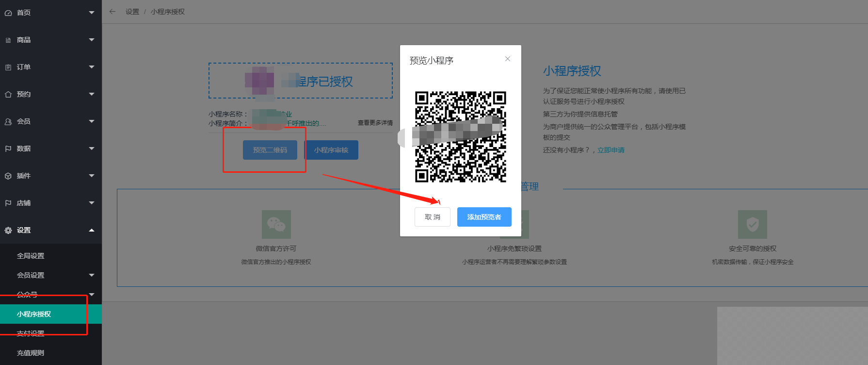Click the shield icon above 安全可靠的授权
The image size is (868, 365).
(753, 224)
